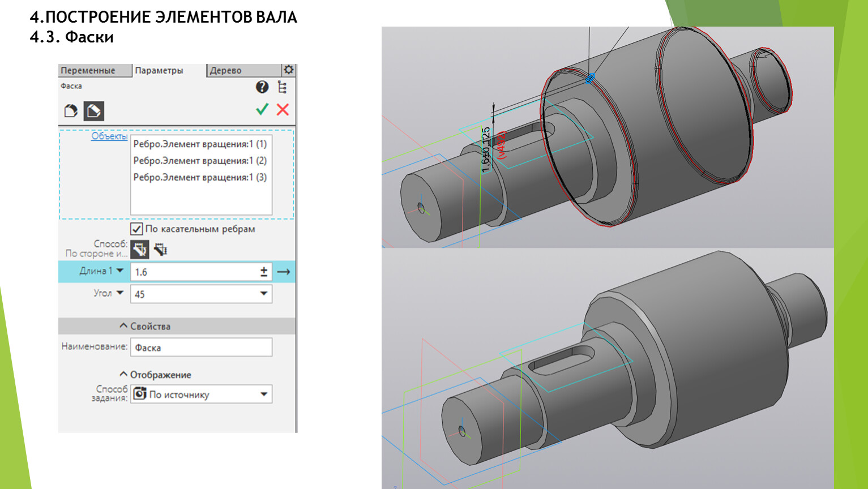Click the ± tolerance toggle in Длина 1

[x=263, y=272]
